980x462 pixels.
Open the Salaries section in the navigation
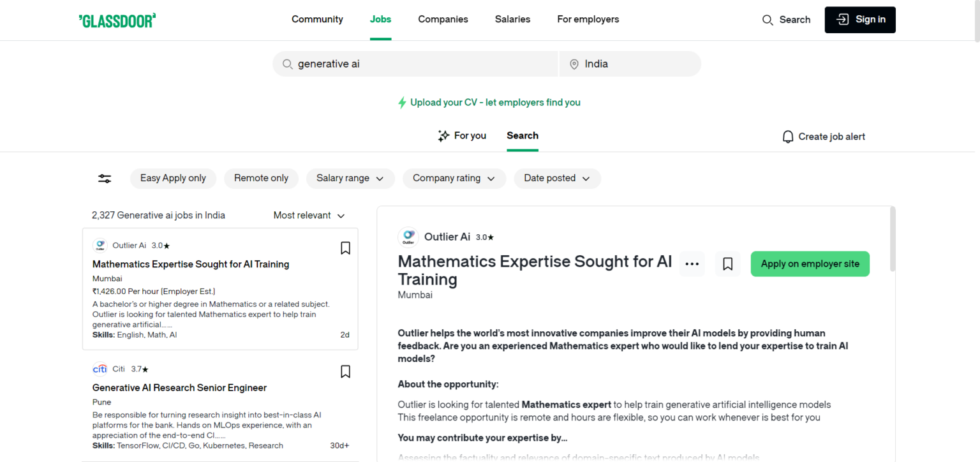[x=512, y=19]
